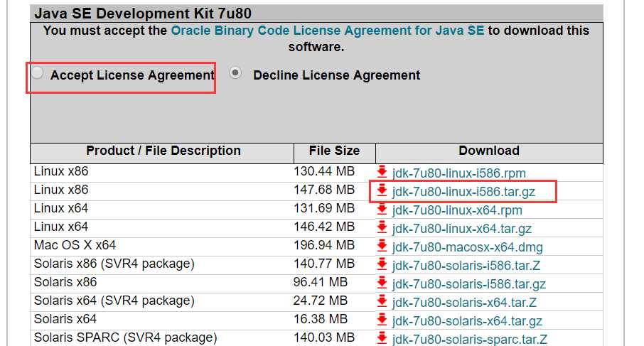Click red download arrow beside solaris-i586.tar.gz

pyautogui.click(x=382, y=282)
